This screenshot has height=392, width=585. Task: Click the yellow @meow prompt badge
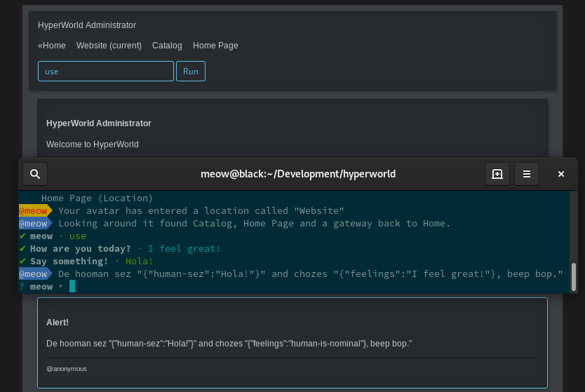coord(36,211)
